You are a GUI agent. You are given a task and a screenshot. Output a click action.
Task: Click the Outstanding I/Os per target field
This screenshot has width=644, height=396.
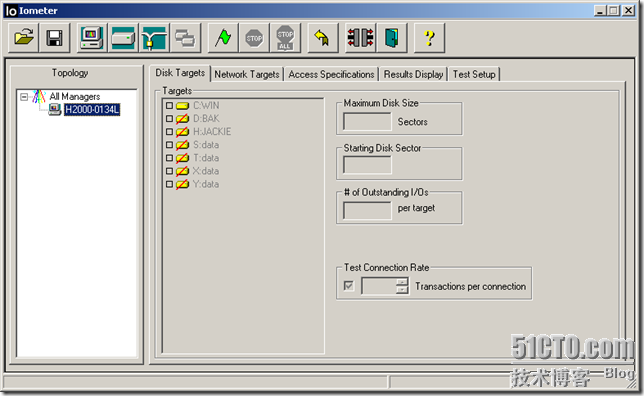tap(367, 210)
